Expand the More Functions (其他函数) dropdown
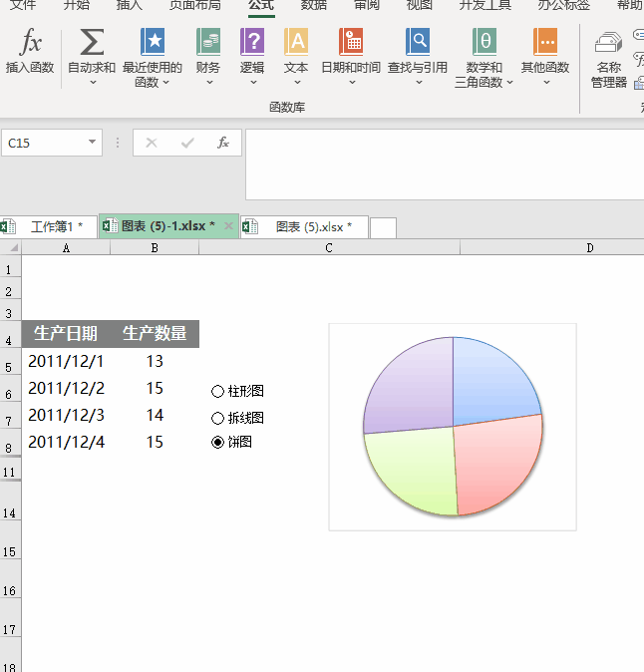The image size is (644, 672). tap(545, 83)
